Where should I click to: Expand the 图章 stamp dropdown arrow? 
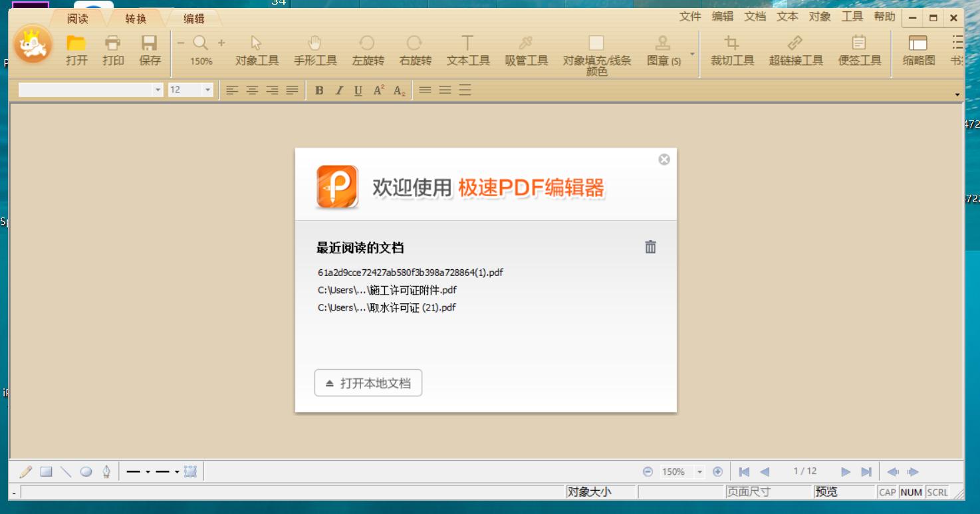point(693,53)
